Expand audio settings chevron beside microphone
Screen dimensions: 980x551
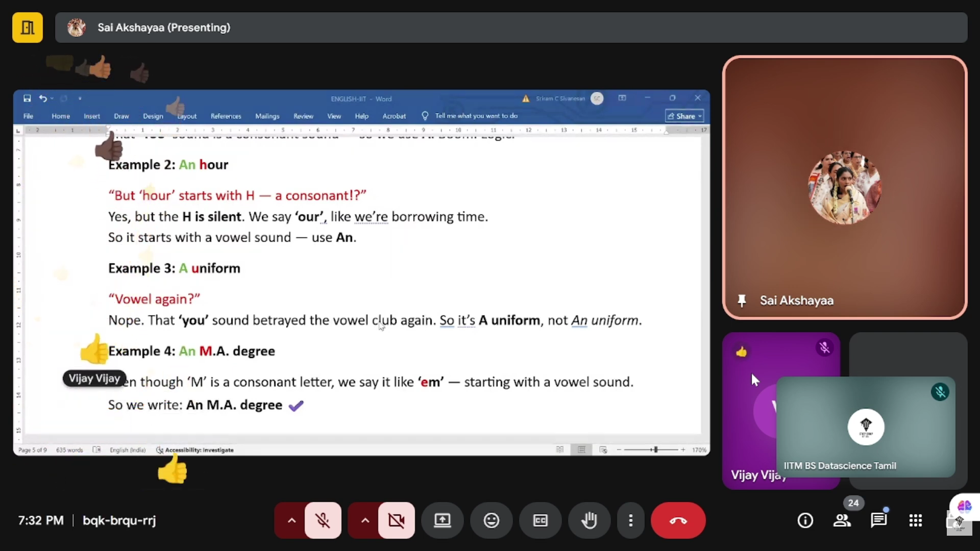coord(291,520)
